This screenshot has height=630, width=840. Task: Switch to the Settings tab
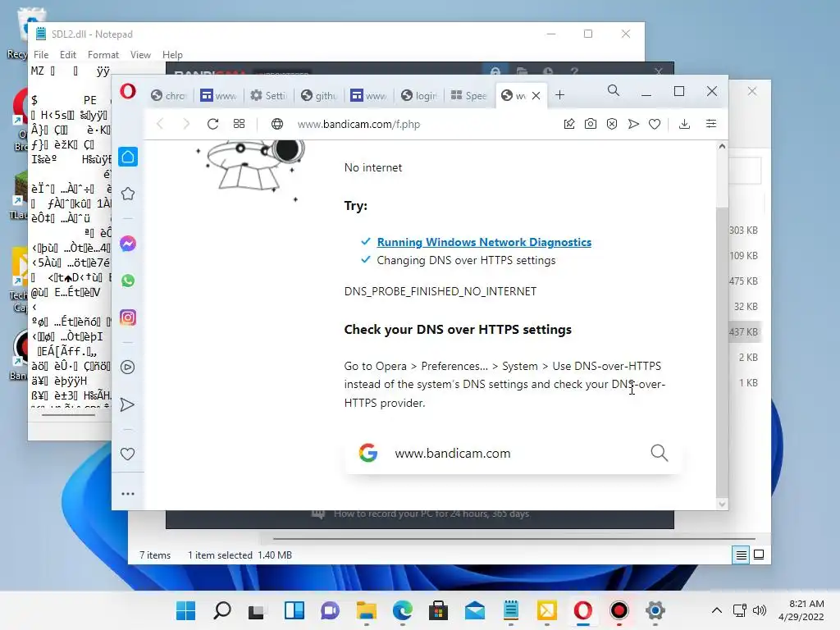[x=268, y=95]
